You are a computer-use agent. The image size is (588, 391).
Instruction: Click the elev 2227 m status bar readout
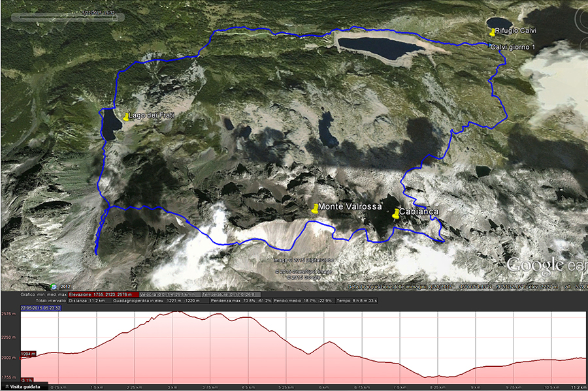[x=542, y=287]
